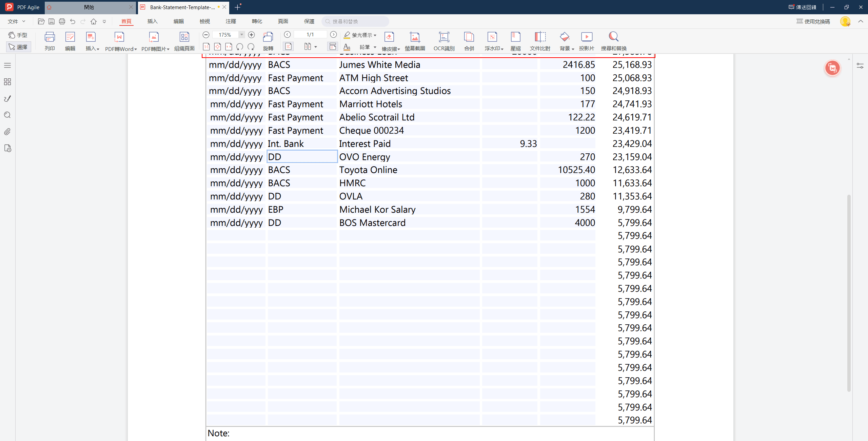Switch to the 開始 start tab
868x441 pixels.
[x=89, y=7]
